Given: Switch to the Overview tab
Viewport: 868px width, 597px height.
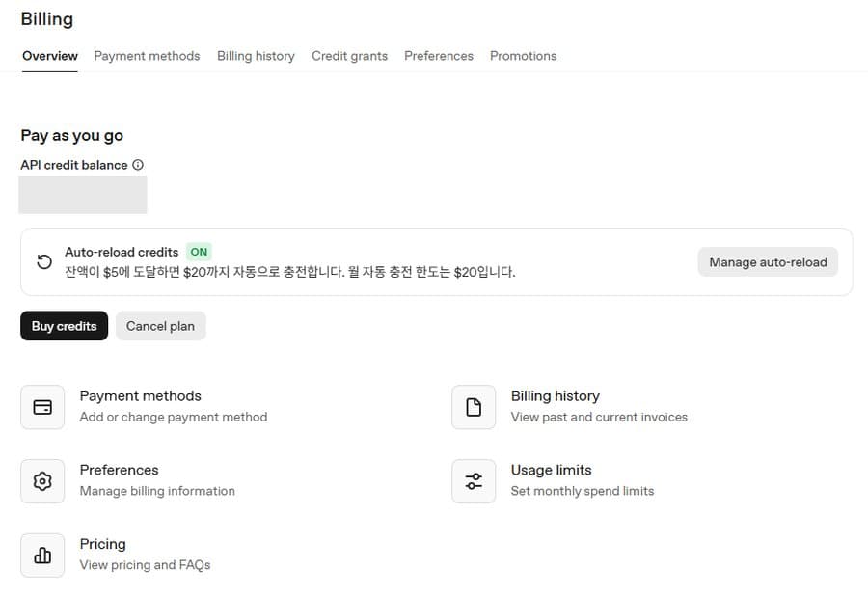Looking at the screenshot, I should [x=50, y=56].
